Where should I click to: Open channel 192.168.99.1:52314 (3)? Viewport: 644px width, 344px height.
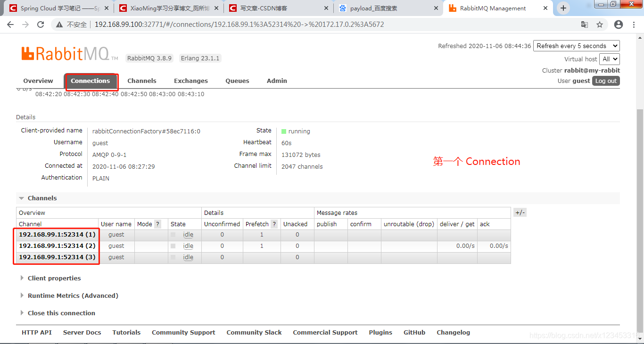tap(57, 257)
